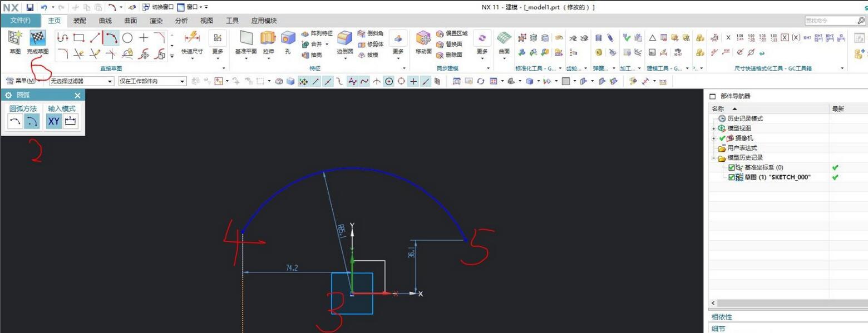Switch to the 装配 tab

(80, 21)
